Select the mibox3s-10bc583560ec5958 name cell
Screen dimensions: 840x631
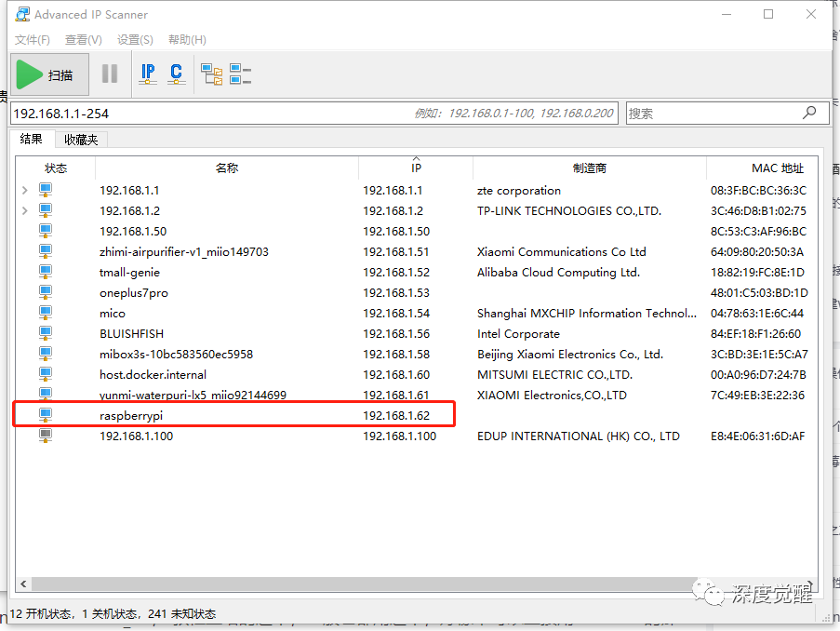point(176,355)
